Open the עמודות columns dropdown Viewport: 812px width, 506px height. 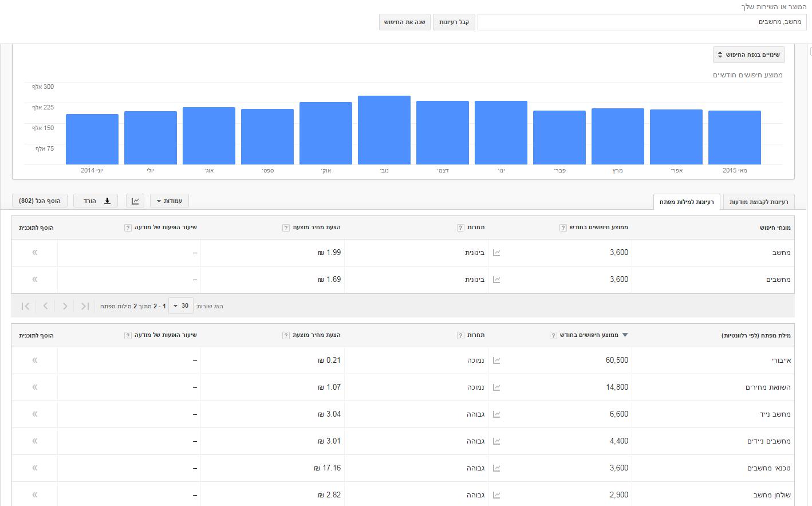[x=170, y=201]
